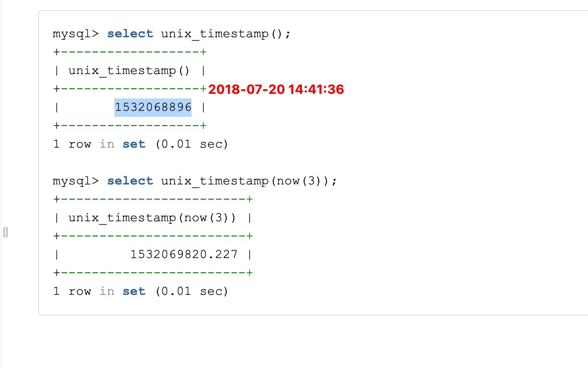
Task: Click the bold set keyword in first result summary
Action: (134, 144)
